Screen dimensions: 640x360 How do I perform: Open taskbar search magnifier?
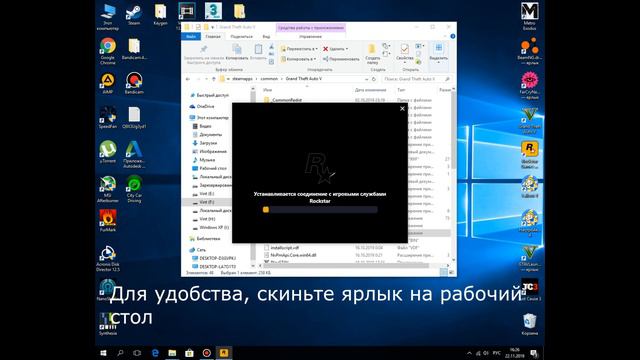120,353
